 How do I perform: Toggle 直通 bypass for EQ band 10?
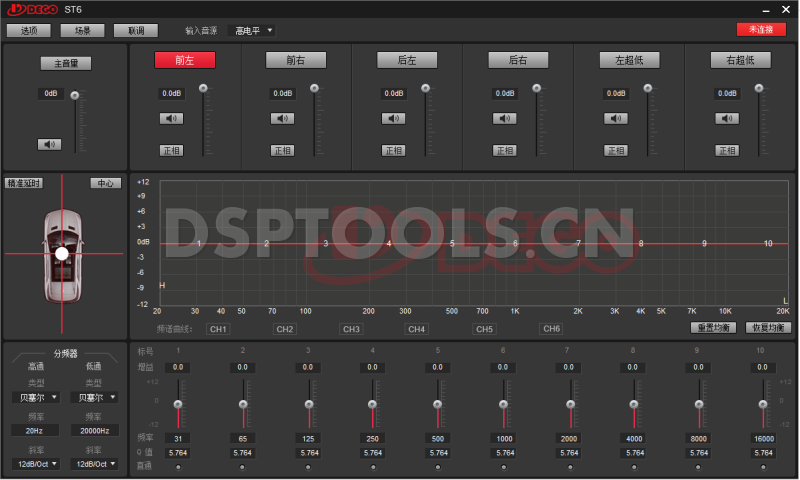(764, 467)
